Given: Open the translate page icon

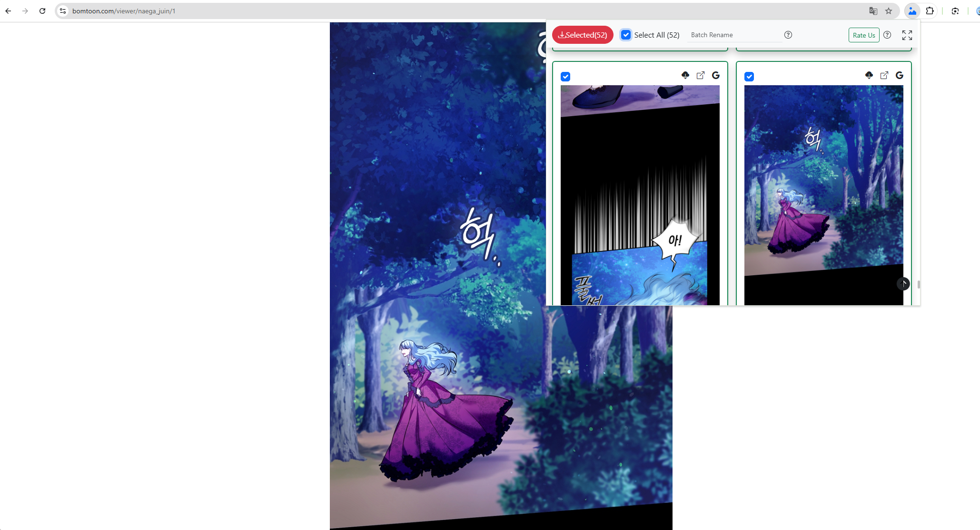Looking at the screenshot, I should (873, 11).
